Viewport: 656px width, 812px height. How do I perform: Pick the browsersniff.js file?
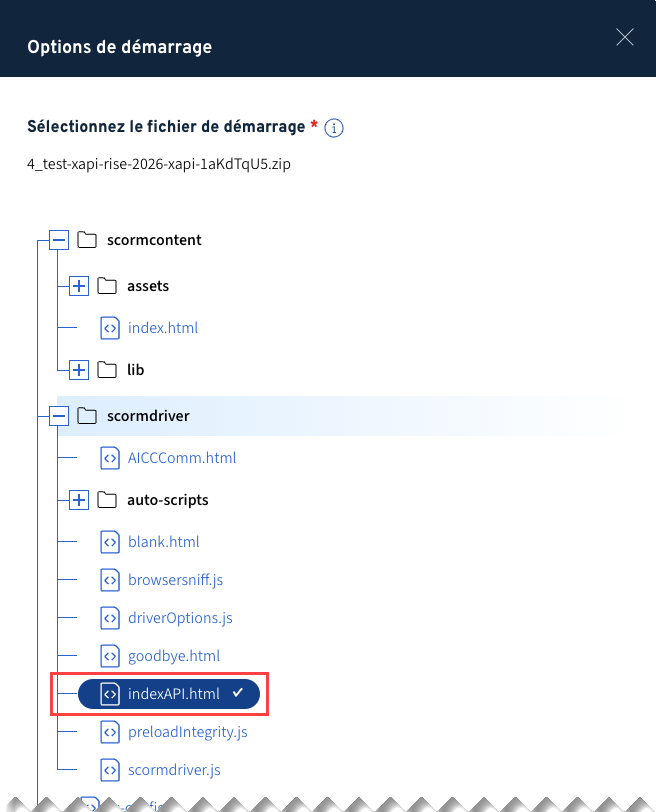pyautogui.click(x=175, y=580)
